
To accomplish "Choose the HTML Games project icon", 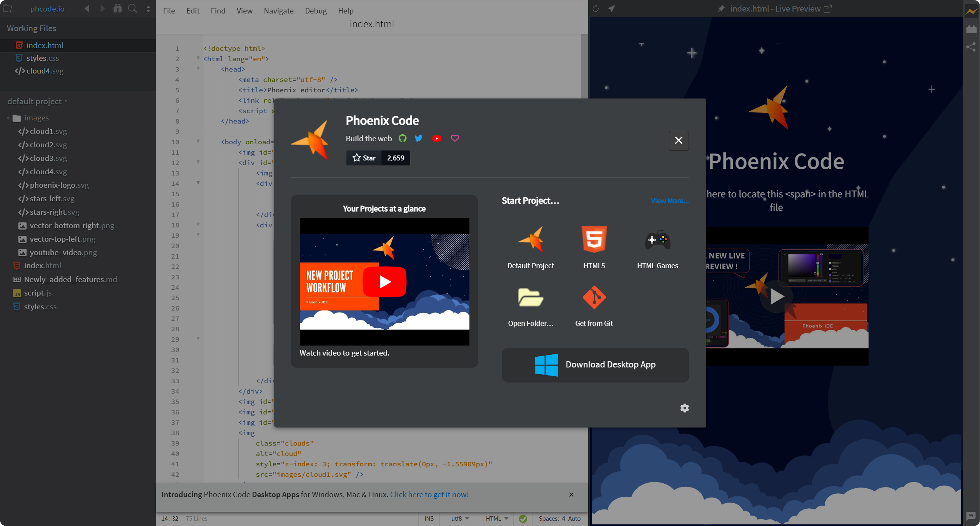I will [657, 240].
